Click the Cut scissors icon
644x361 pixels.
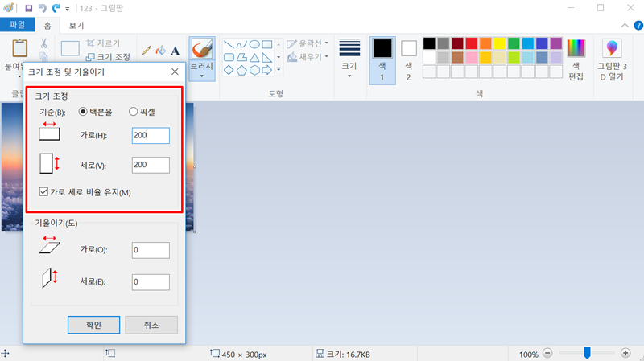pyautogui.click(x=43, y=43)
